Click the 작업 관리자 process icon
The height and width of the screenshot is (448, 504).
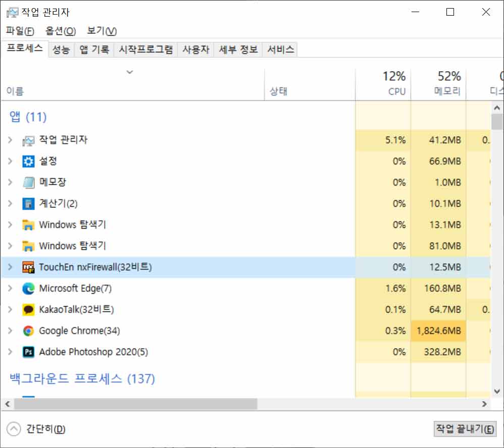(28, 140)
